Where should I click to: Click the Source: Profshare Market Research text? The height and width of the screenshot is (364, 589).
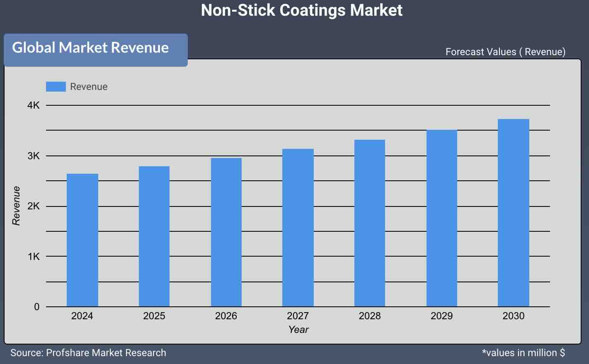88,353
